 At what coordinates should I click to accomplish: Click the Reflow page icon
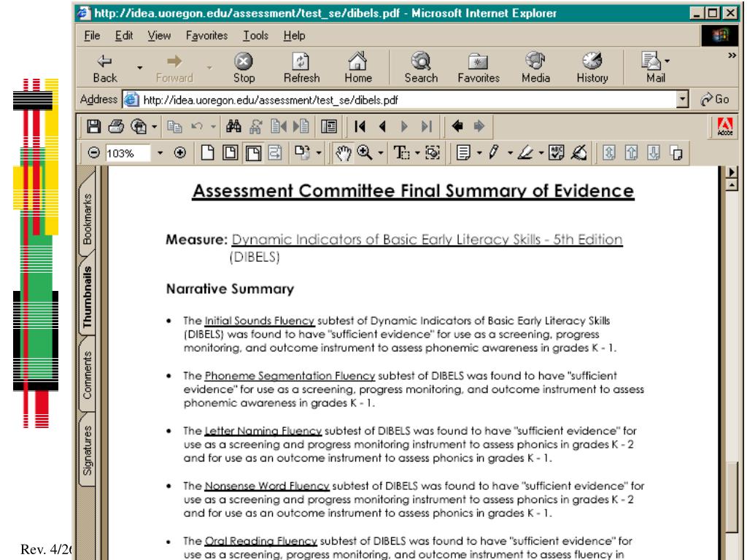pyautogui.click(x=275, y=153)
